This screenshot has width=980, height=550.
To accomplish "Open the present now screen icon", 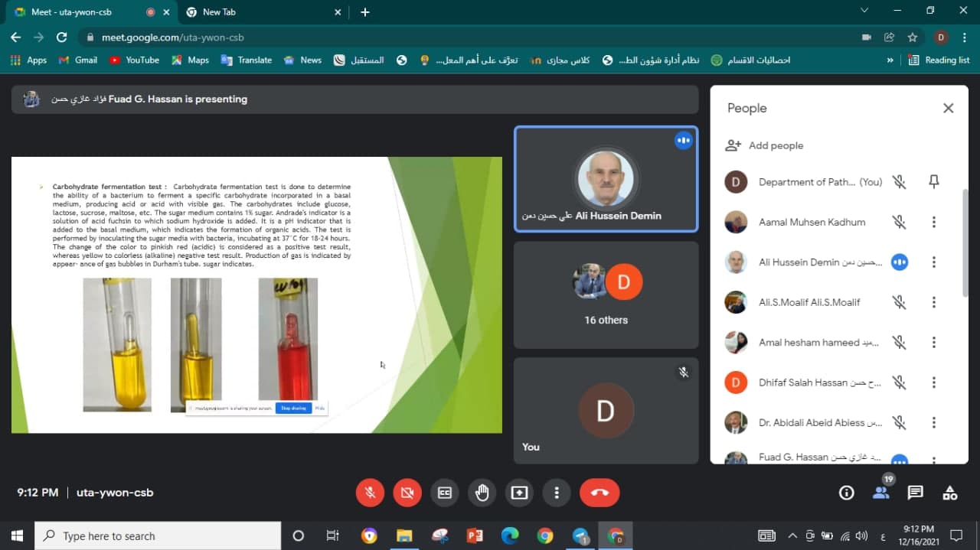I will (520, 493).
